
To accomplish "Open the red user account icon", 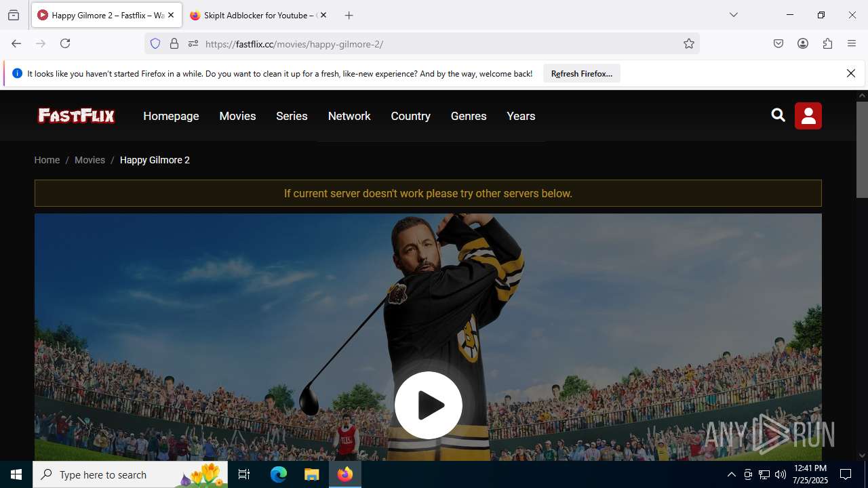I will pos(808,116).
